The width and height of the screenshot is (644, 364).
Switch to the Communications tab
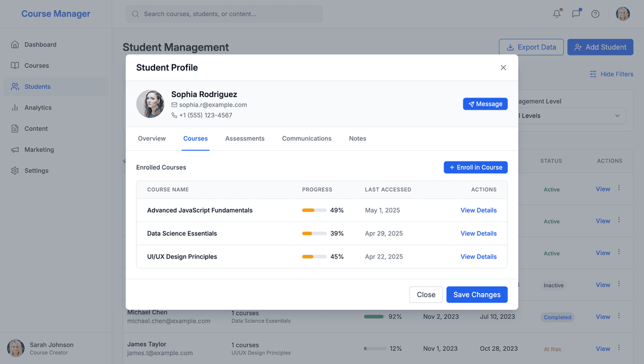pyautogui.click(x=306, y=139)
